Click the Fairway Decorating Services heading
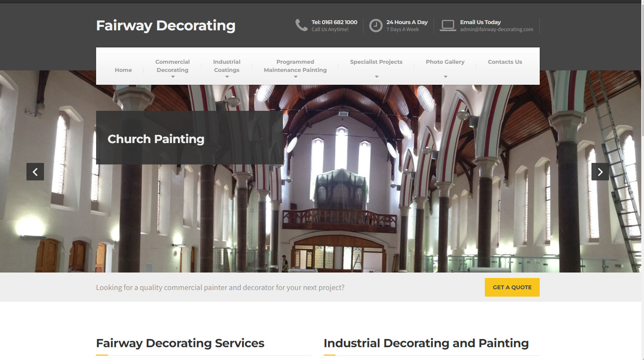 180,343
